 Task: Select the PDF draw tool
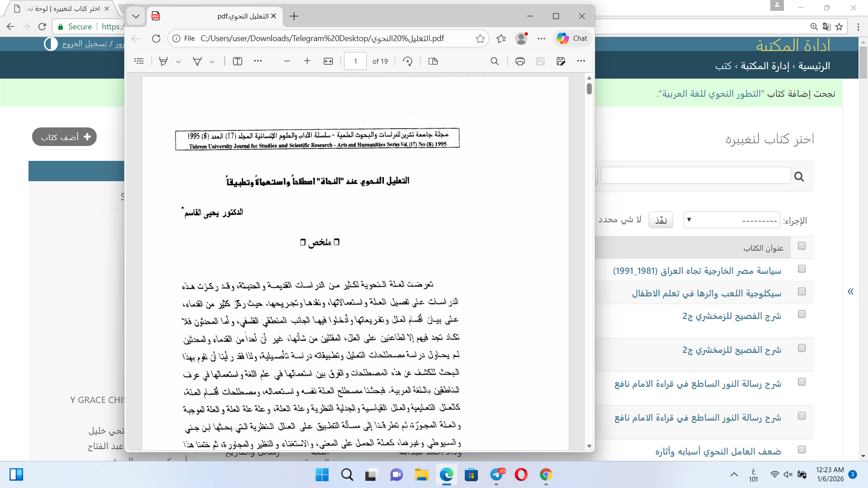[x=198, y=61]
